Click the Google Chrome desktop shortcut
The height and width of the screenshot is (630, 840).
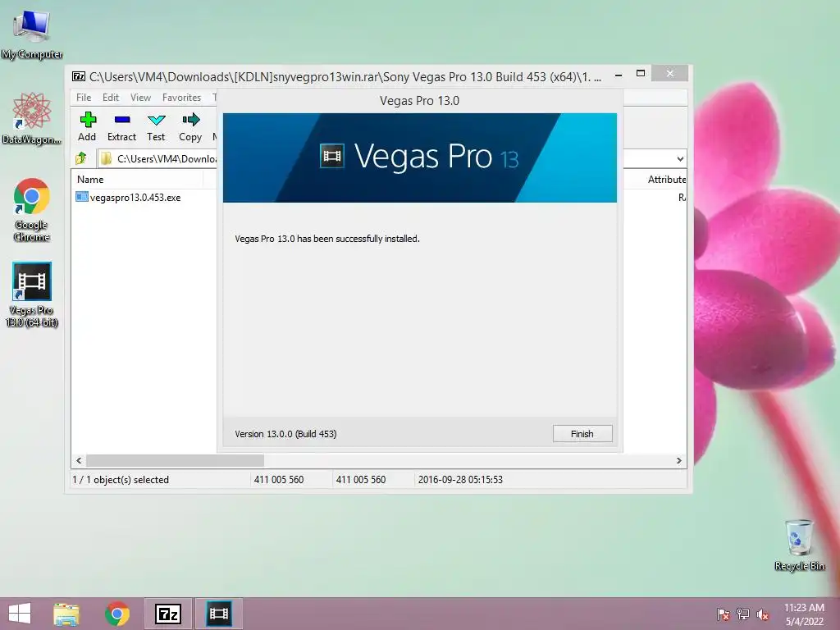32,209
